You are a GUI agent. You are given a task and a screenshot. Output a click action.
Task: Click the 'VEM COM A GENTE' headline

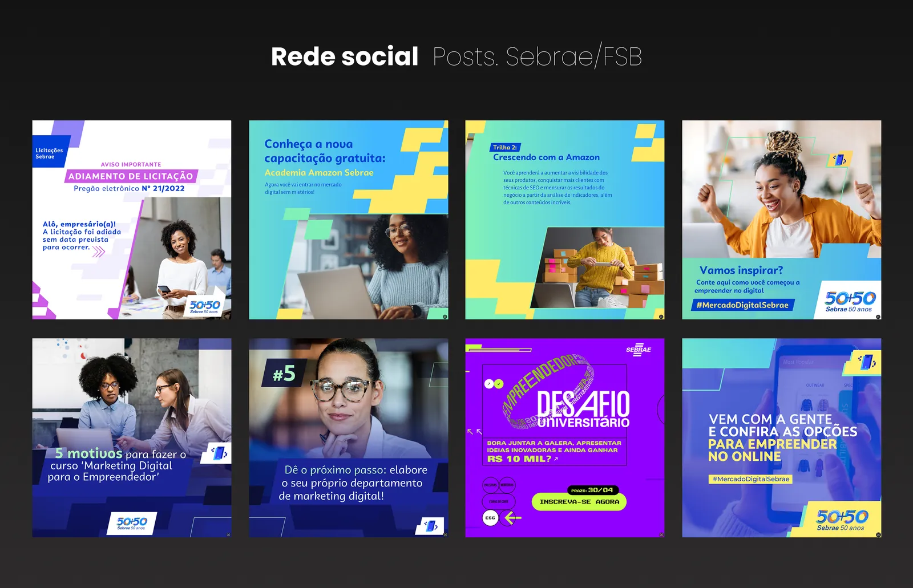[770, 419]
